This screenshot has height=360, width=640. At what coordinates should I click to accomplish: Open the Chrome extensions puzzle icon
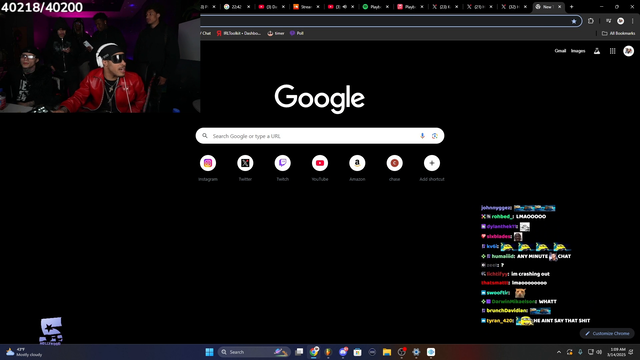pyautogui.click(x=591, y=21)
